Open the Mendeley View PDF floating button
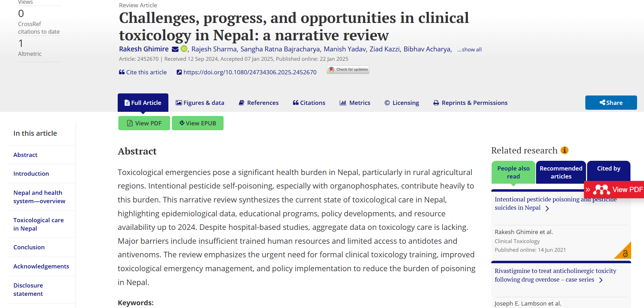The image size is (644, 308). pyautogui.click(x=614, y=190)
